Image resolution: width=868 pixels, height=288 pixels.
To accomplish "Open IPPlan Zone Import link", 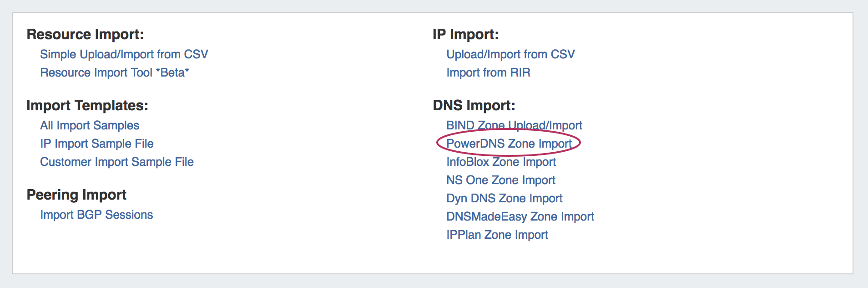I will click(497, 235).
